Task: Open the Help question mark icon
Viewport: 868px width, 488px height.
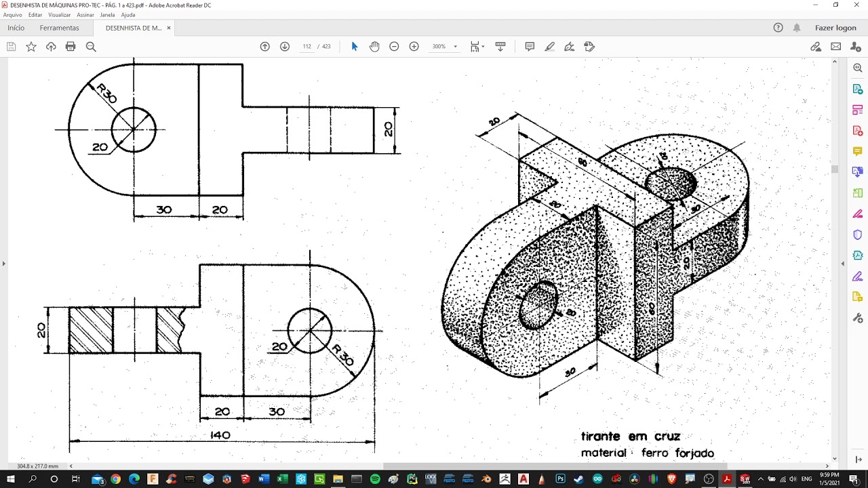Action: click(x=778, y=28)
